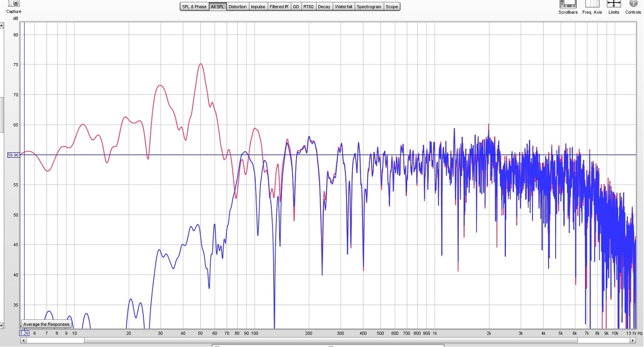Screen dimensions: 644x347
Task: View the RT60 graph tab
Action: coord(309,6)
